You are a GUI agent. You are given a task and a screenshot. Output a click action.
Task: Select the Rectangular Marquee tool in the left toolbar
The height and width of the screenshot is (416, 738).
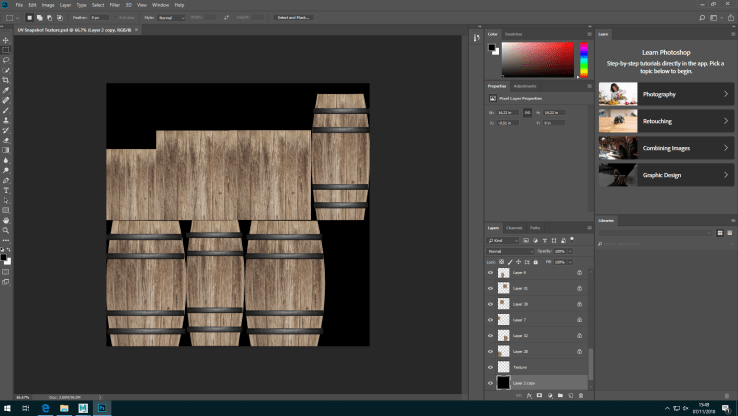(6, 50)
